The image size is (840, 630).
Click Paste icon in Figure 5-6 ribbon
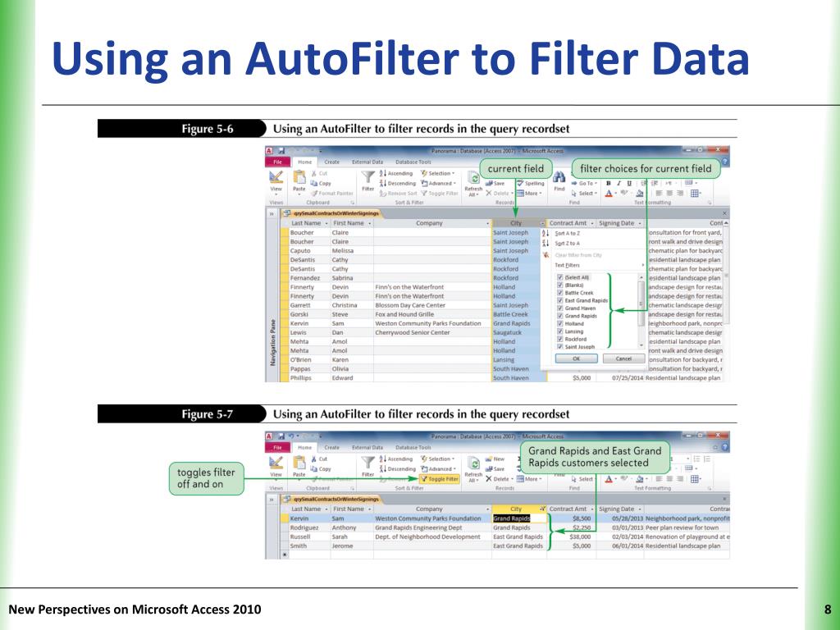click(299, 177)
